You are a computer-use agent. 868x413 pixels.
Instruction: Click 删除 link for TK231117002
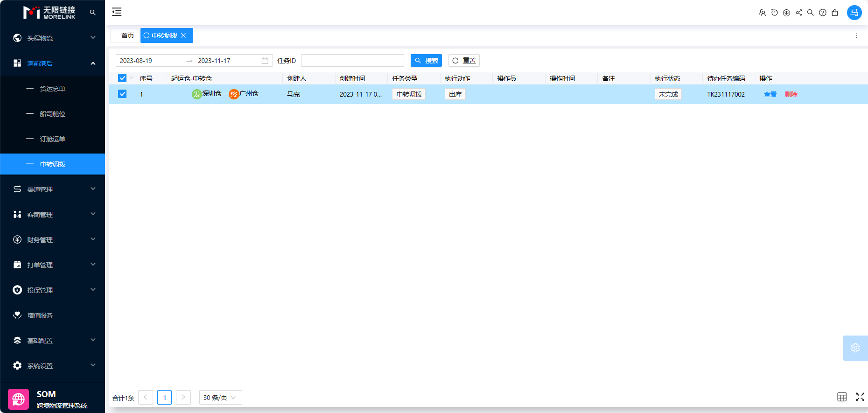click(791, 94)
